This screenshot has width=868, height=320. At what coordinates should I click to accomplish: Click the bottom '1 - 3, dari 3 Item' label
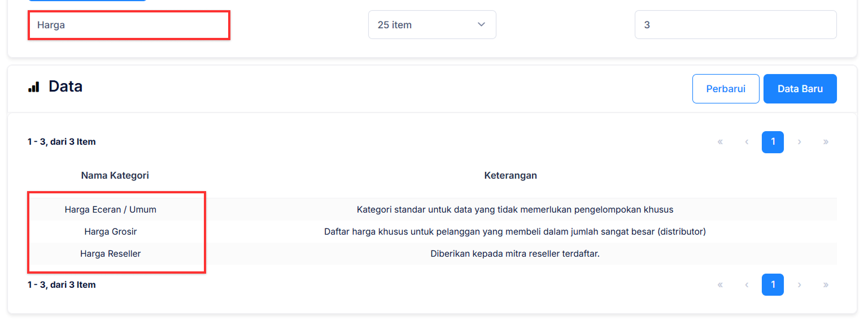tap(62, 284)
